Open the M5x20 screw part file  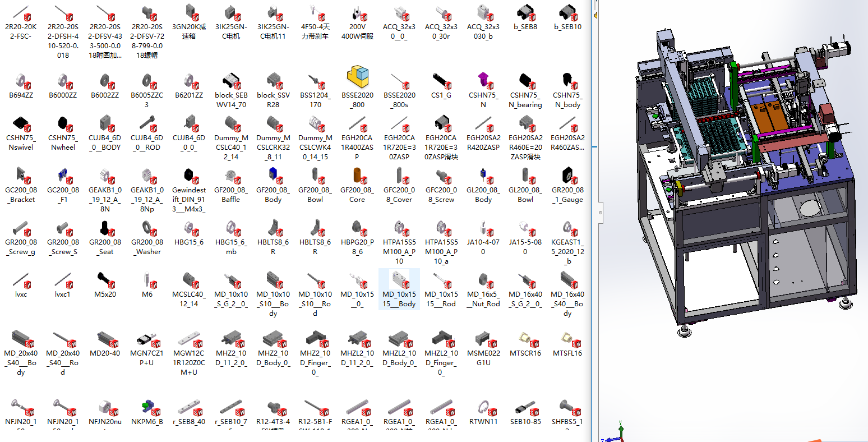point(105,279)
